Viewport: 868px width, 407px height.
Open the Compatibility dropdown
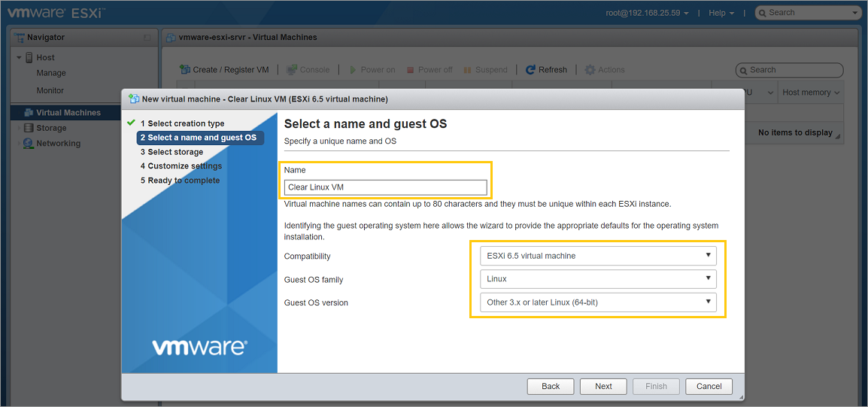click(x=598, y=256)
